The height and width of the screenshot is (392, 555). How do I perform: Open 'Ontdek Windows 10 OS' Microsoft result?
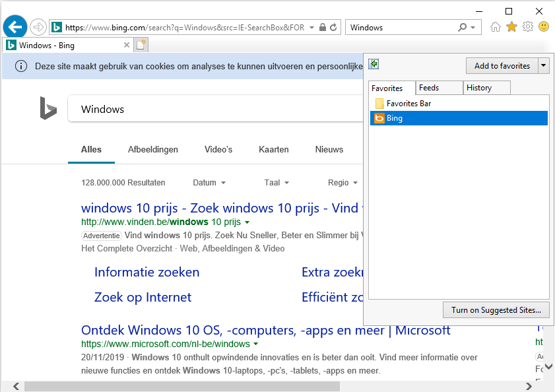tap(265, 330)
